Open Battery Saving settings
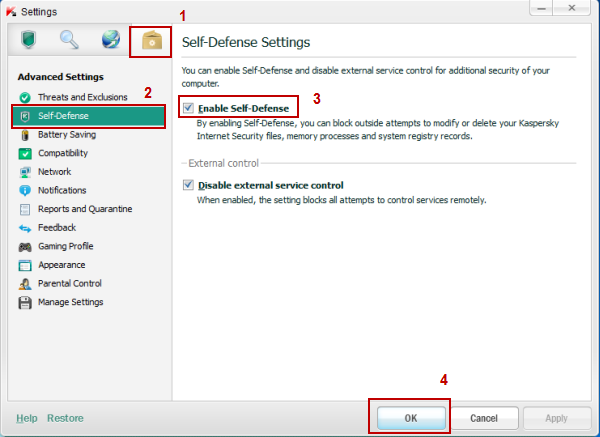 [x=67, y=135]
